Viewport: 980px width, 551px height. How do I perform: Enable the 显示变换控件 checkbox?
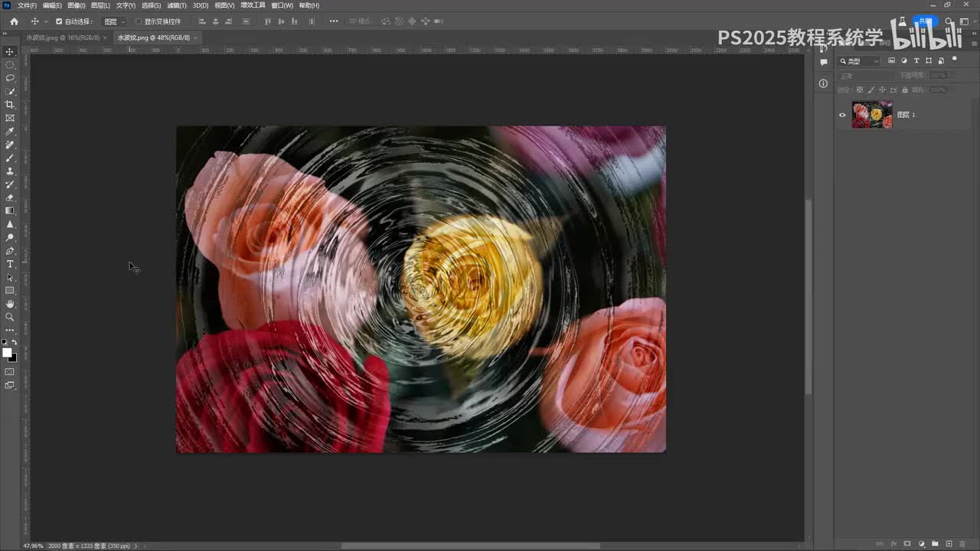pos(139,21)
